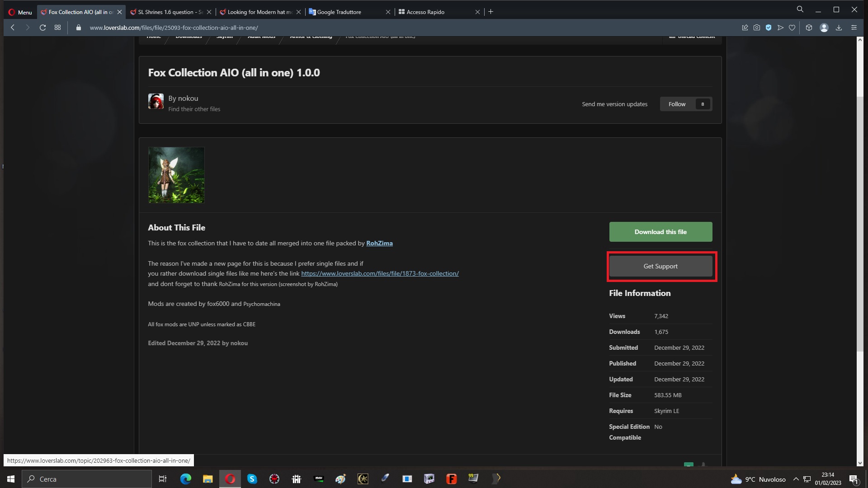The image size is (868, 488).
Task: Click the Views count 7,342
Action: click(661, 316)
